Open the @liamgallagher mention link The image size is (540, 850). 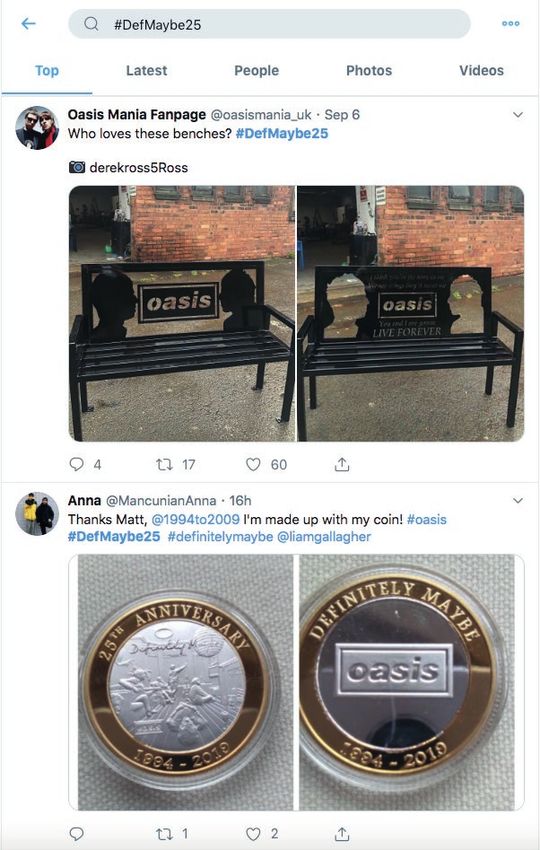pos(324,537)
